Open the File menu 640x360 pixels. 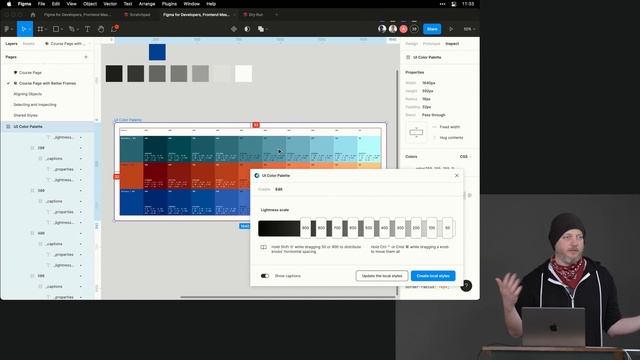[41, 4]
